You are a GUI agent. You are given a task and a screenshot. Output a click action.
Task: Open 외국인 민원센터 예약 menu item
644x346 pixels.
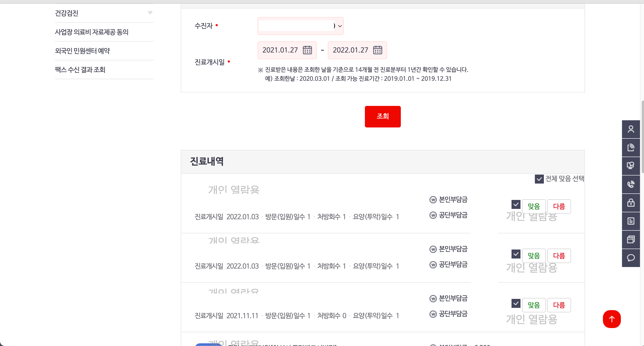pyautogui.click(x=82, y=51)
